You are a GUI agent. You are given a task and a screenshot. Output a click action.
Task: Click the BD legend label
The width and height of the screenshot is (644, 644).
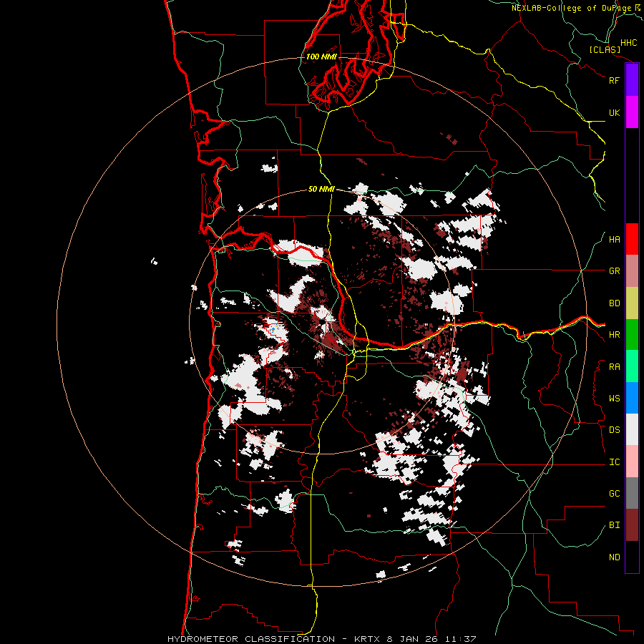tap(614, 303)
